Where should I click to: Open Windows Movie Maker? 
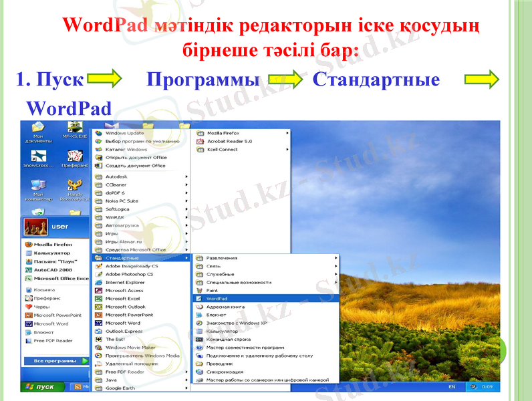pos(141,348)
